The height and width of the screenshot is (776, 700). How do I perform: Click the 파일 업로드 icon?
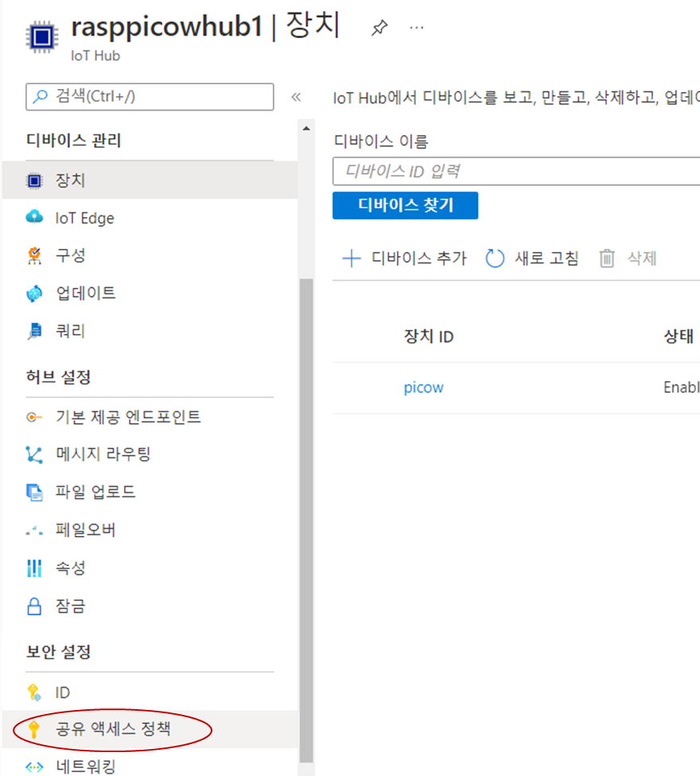pyautogui.click(x=34, y=493)
